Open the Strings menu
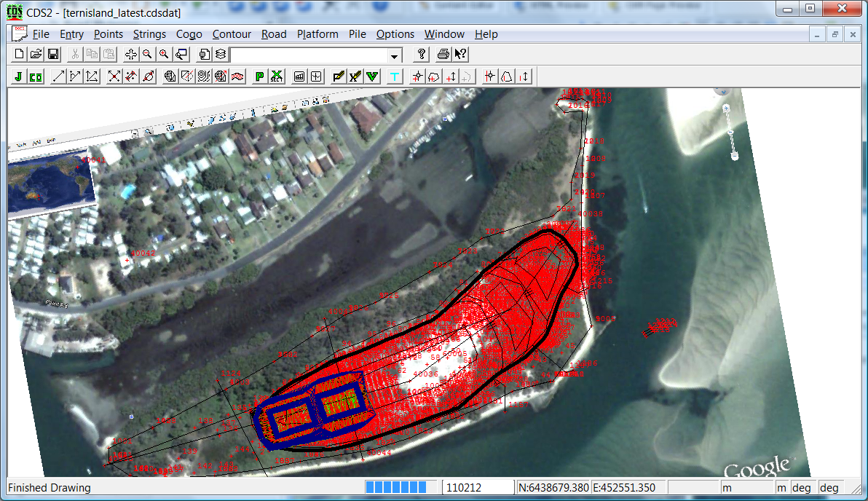The width and height of the screenshot is (868, 501). [x=149, y=34]
